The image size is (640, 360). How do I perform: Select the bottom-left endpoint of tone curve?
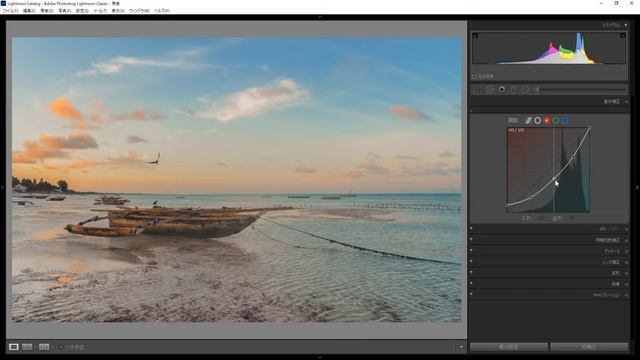(x=507, y=205)
